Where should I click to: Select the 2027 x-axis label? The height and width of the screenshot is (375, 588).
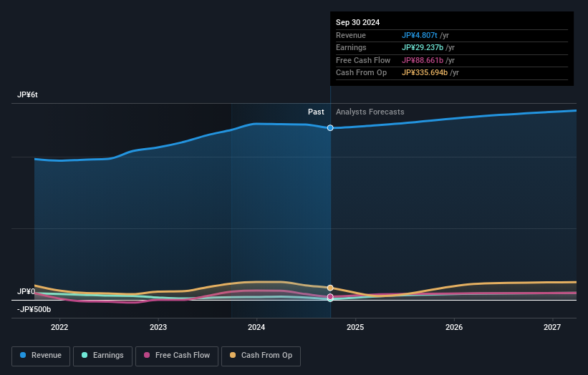pos(552,327)
